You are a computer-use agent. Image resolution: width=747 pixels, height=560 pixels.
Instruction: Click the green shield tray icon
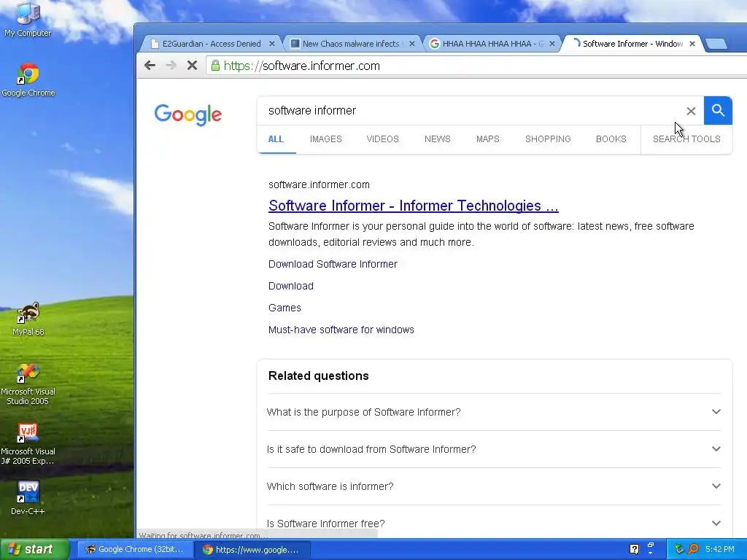coord(679,549)
